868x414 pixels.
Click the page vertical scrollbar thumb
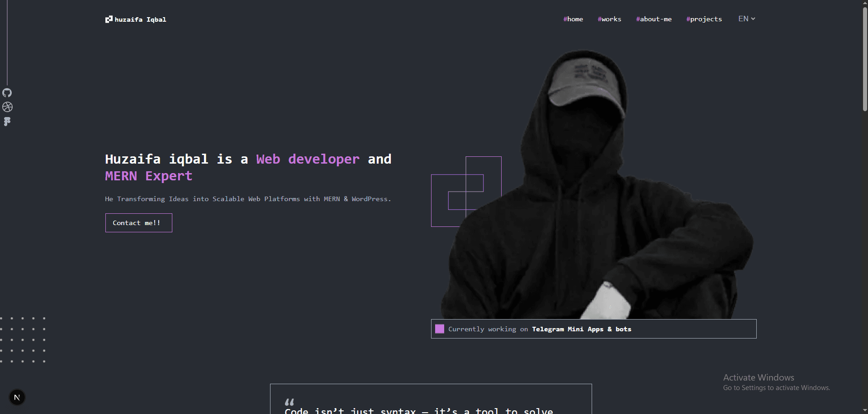coord(865,59)
